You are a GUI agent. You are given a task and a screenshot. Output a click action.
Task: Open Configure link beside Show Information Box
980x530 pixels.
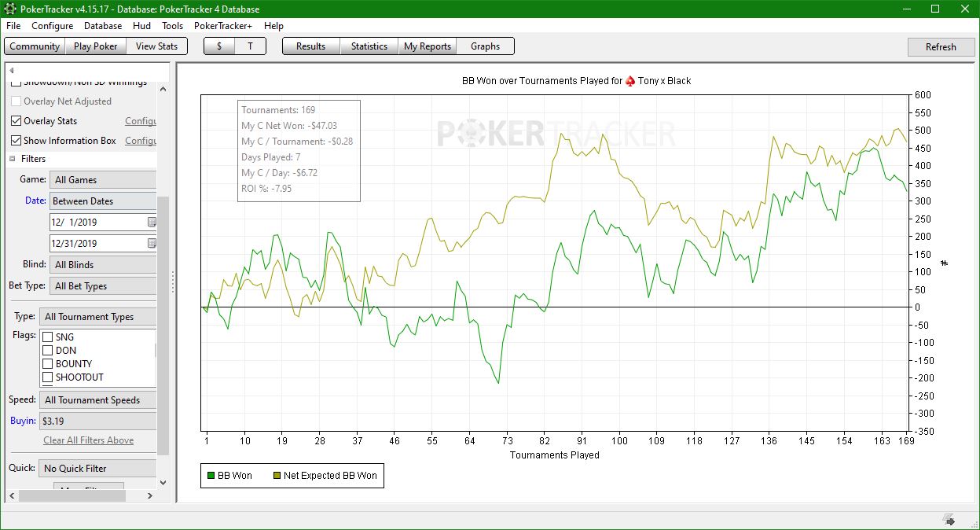141,141
